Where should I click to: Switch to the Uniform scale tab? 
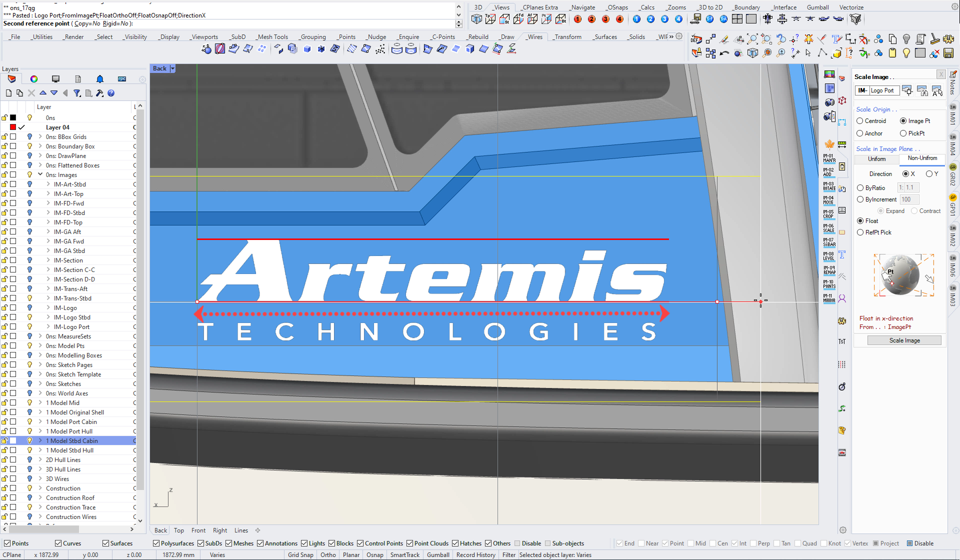[876, 159]
